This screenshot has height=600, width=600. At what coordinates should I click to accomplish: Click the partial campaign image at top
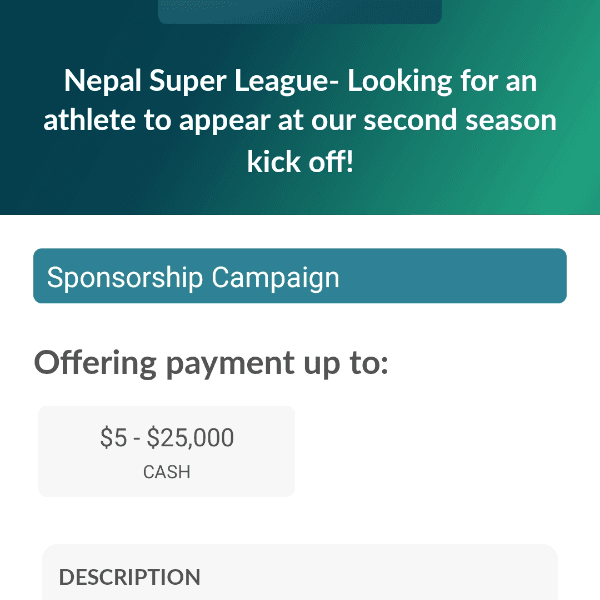pos(300,11)
